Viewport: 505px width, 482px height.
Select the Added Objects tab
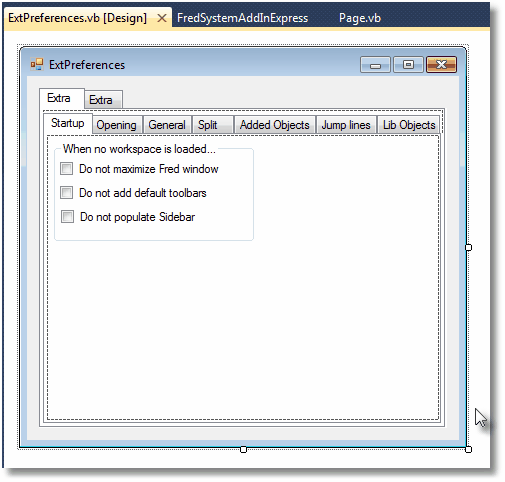tap(275, 125)
